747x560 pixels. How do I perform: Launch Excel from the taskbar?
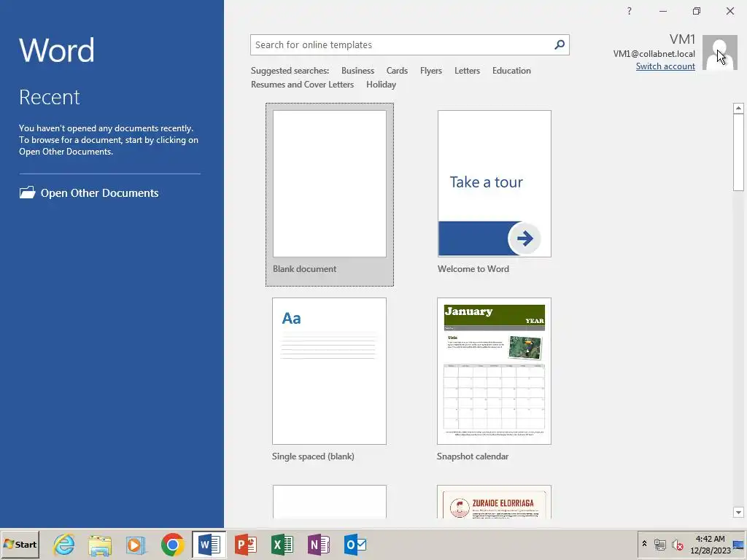[282, 545]
